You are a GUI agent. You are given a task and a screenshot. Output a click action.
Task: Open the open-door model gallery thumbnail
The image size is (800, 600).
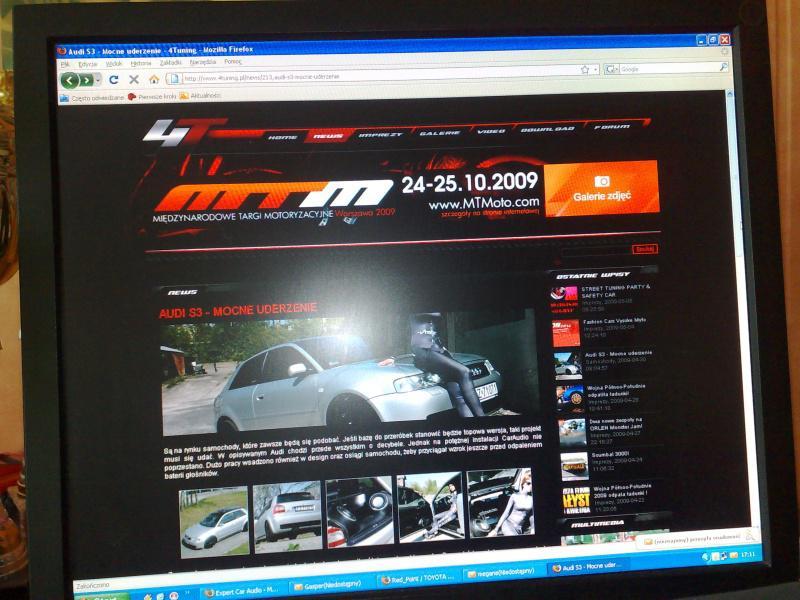tap(431, 507)
